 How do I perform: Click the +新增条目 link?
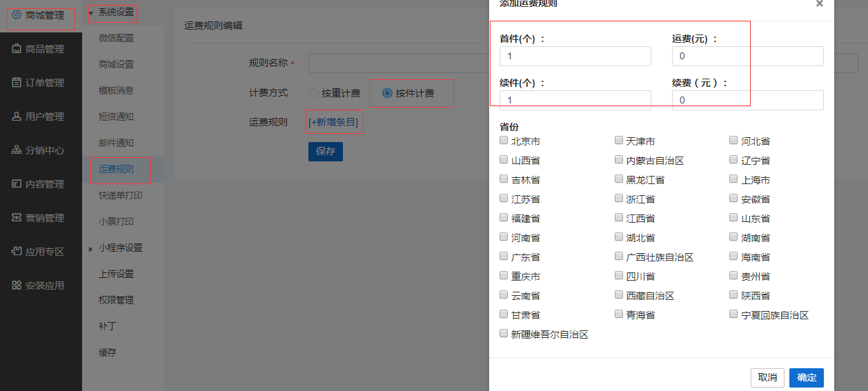pyautogui.click(x=334, y=122)
